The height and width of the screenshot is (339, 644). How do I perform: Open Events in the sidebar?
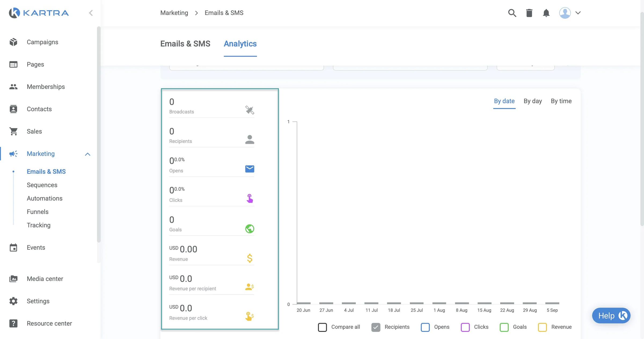[36, 248]
